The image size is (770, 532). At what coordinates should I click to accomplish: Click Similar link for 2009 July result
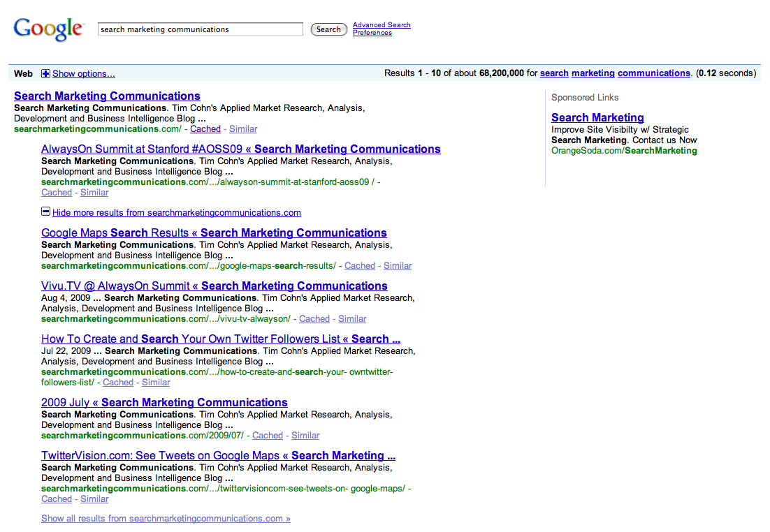tap(305, 436)
